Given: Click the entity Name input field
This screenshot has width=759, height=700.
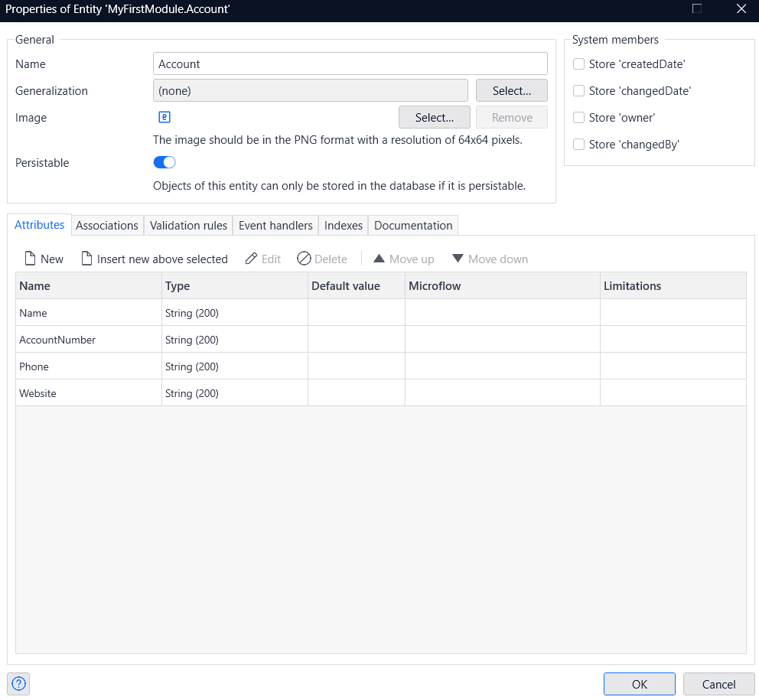Looking at the screenshot, I should pyautogui.click(x=350, y=64).
